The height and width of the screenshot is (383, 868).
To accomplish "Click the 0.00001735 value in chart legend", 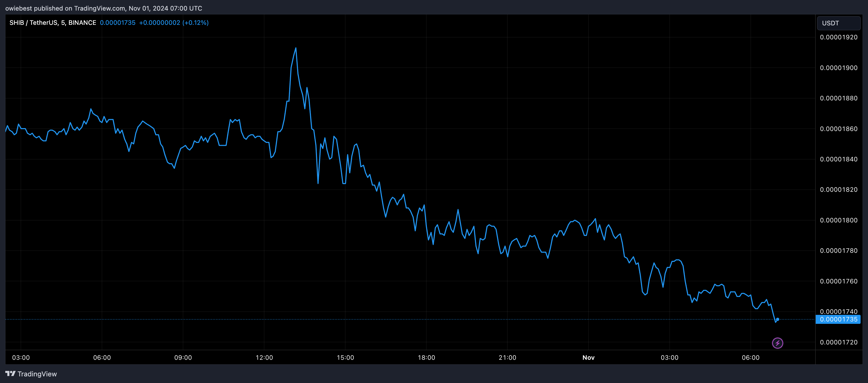I will click(118, 22).
